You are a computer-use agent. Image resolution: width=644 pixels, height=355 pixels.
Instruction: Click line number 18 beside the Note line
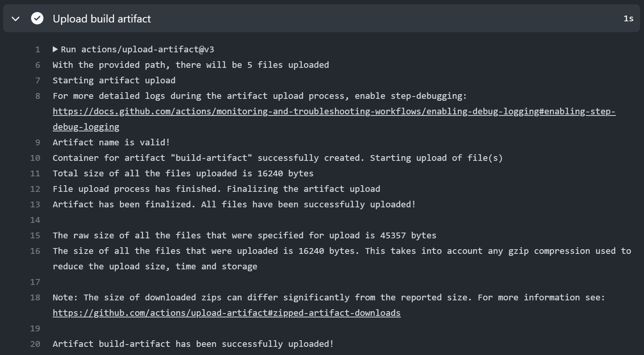[x=35, y=298]
